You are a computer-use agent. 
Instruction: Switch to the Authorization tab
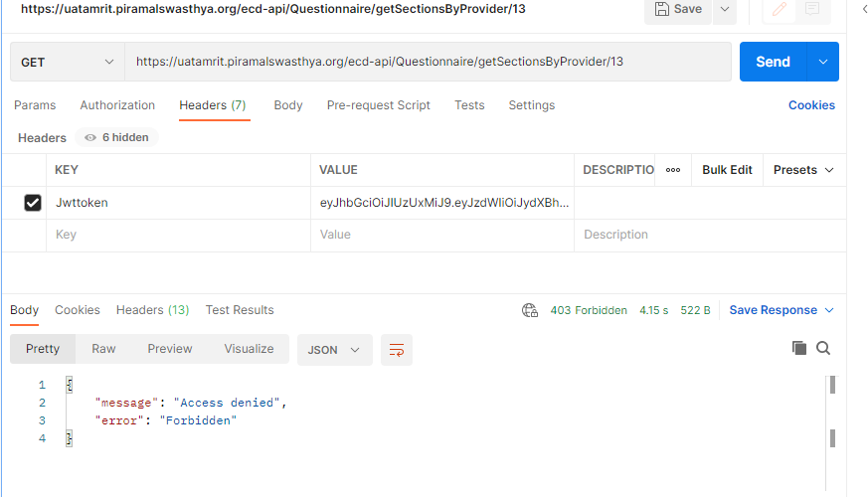pyautogui.click(x=117, y=105)
